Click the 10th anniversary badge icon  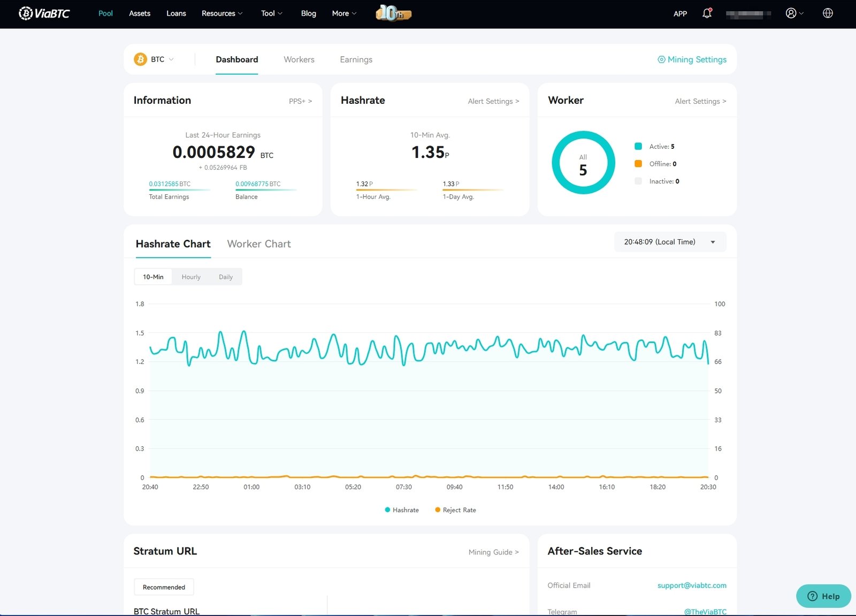393,13
